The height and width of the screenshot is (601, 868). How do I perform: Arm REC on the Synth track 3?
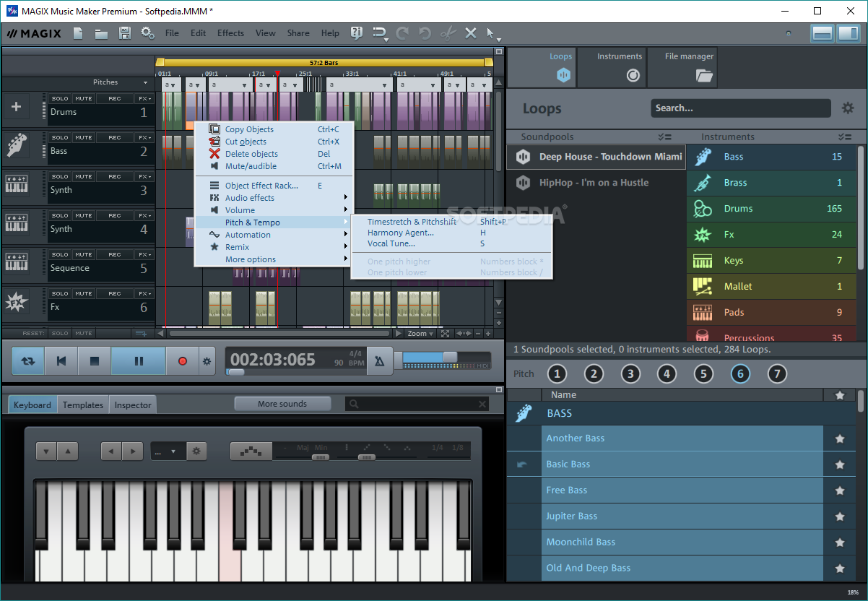[115, 176]
